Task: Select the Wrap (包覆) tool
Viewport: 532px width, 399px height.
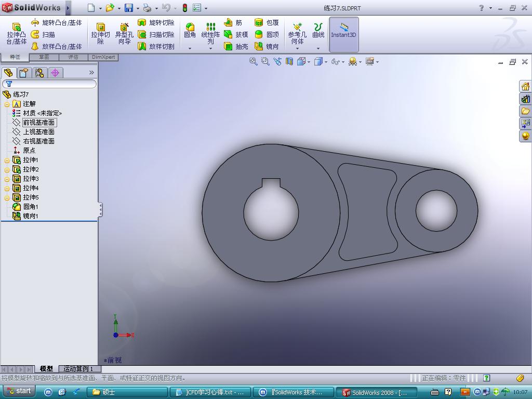Action: pyautogui.click(x=267, y=23)
